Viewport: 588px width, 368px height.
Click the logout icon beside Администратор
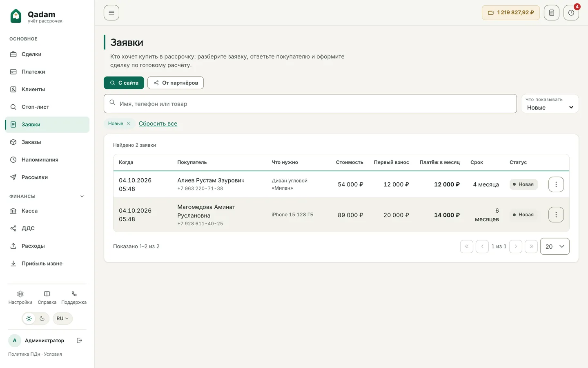click(80, 340)
